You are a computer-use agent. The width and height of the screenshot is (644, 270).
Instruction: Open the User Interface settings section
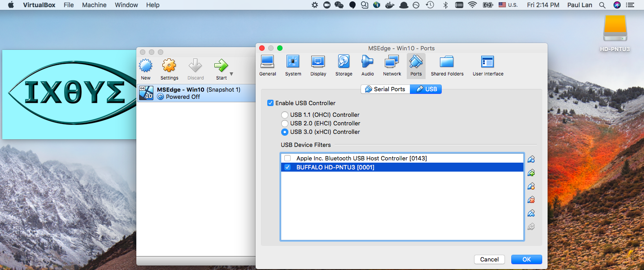[487, 66]
